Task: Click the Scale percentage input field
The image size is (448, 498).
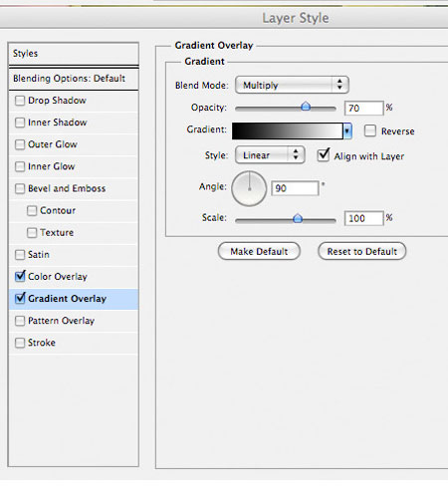Action: (363, 218)
